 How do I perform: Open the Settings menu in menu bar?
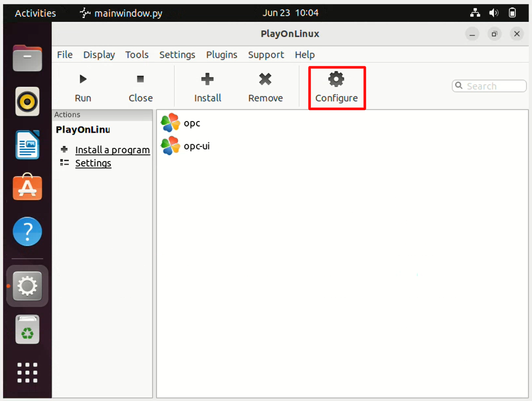coord(177,55)
